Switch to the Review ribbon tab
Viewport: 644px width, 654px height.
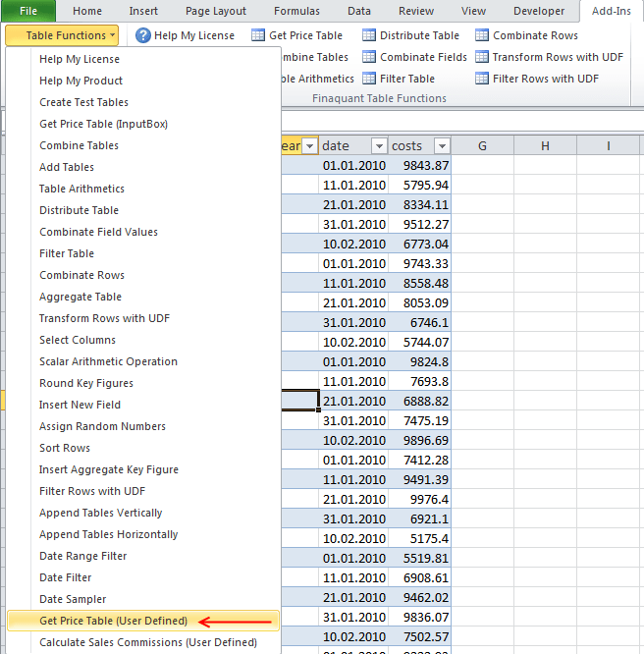(416, 11)
